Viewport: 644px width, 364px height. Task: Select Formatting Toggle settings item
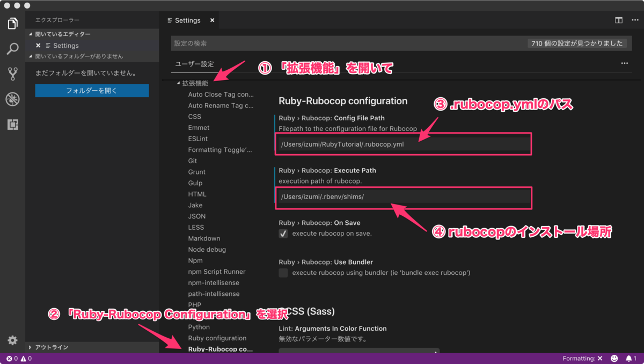pos(220,150)
